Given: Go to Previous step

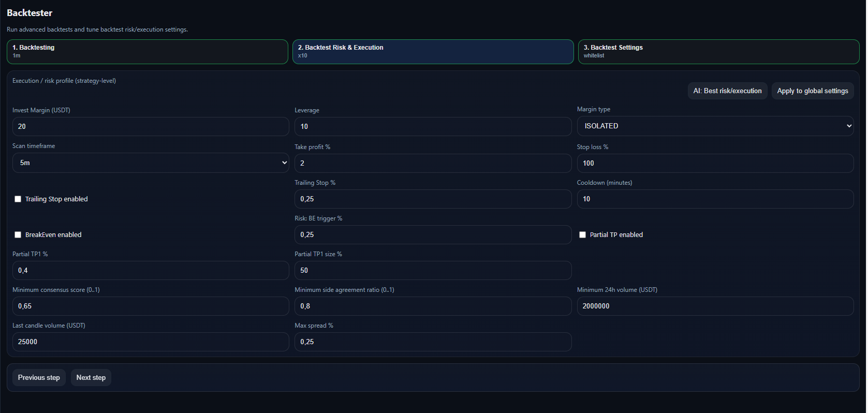Looking at the screenshot, I should tap(39, 378).
